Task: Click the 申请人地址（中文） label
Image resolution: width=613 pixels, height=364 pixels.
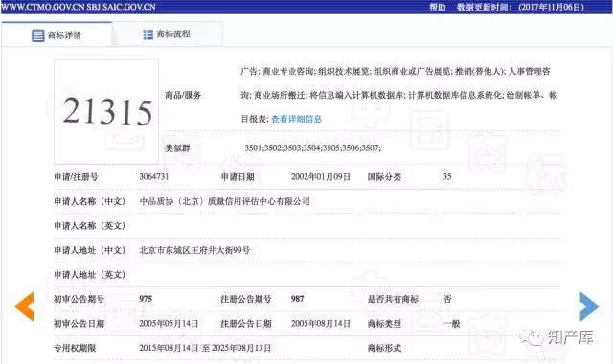Action: pyautogui.click(x=89, y=250)
